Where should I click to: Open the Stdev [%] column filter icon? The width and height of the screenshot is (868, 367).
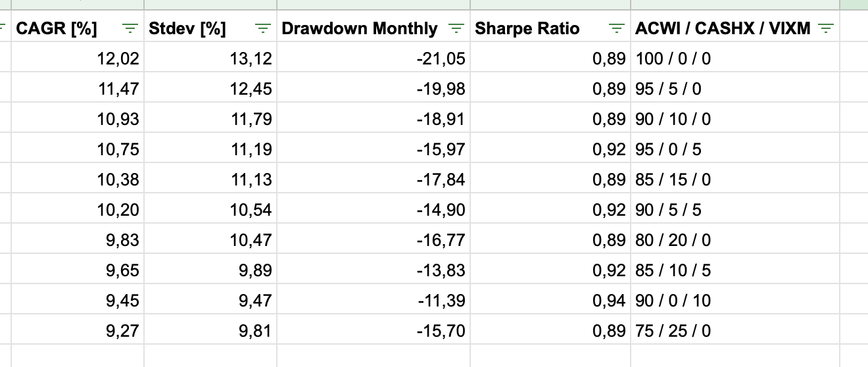pyautogui.click(x=264, y=28)
